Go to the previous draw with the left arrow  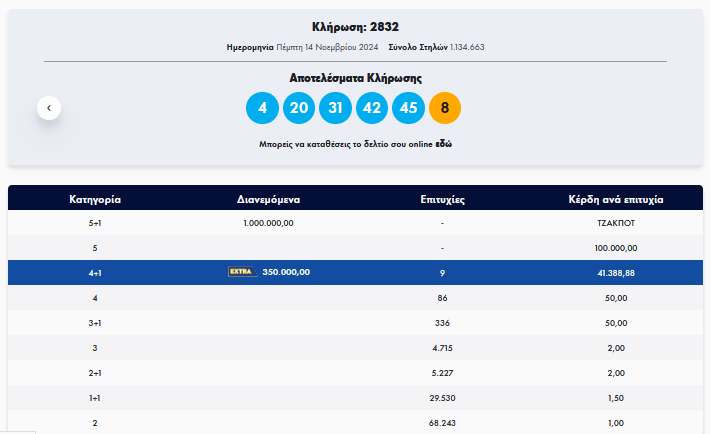coord(49,107)
